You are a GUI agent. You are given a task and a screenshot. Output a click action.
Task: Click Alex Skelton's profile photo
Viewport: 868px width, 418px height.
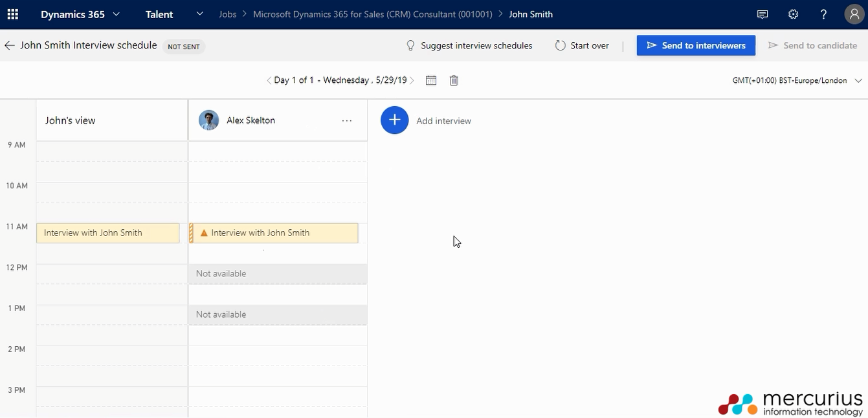click(208, 120)
